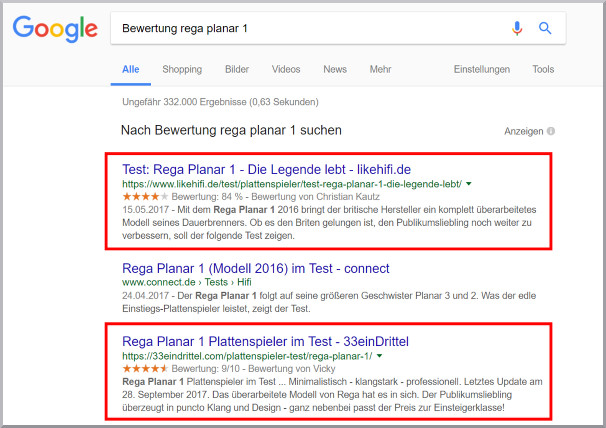Switch to the Videos tab
Viewport: 606px width, 428px height.
286,69
